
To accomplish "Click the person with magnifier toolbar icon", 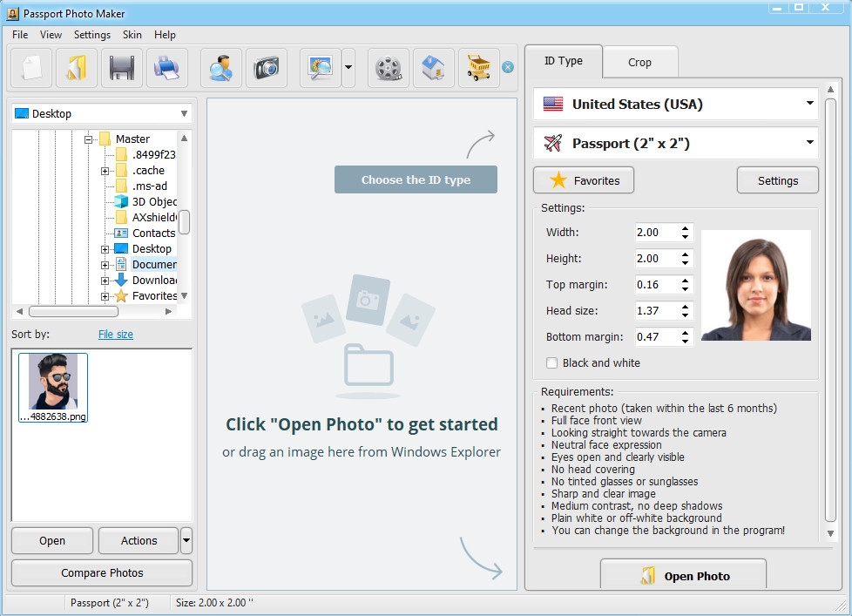I will (x=221, y=68).
